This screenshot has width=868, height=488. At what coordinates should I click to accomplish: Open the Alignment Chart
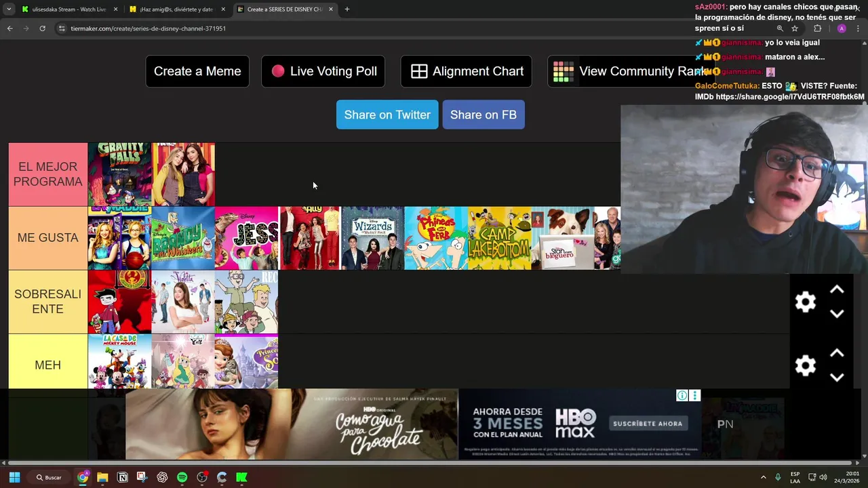tap(467, 71)
